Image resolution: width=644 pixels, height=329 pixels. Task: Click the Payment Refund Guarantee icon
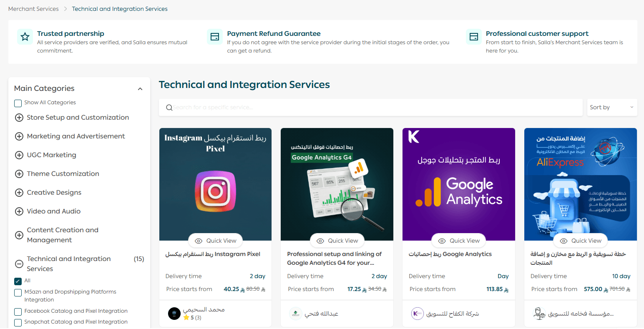215,37
